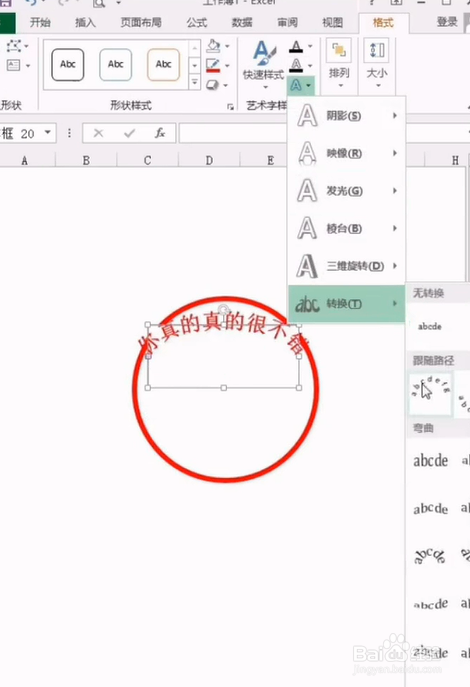Choose the no-transform abcde option under 无转换

click(x=430, y=326)
